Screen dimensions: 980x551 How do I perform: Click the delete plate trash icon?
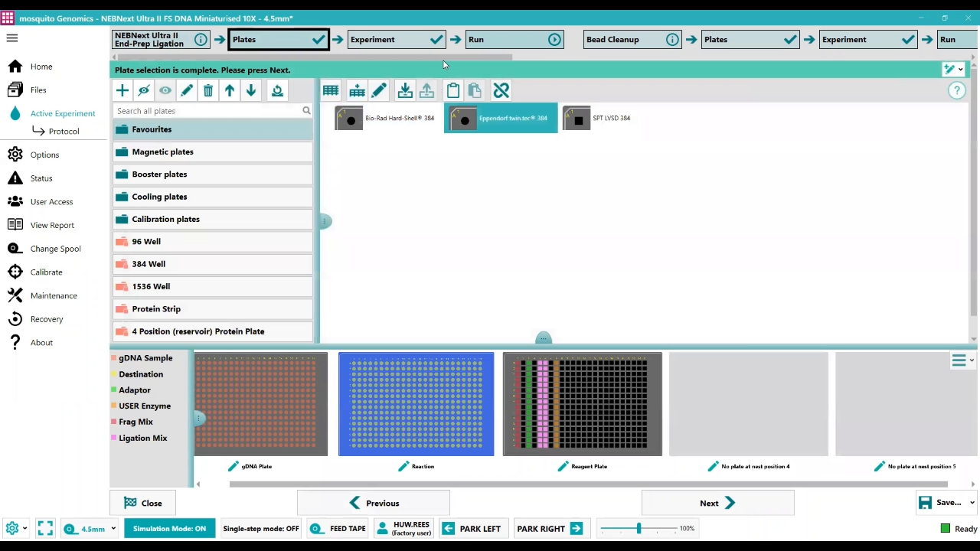[208, 91]
